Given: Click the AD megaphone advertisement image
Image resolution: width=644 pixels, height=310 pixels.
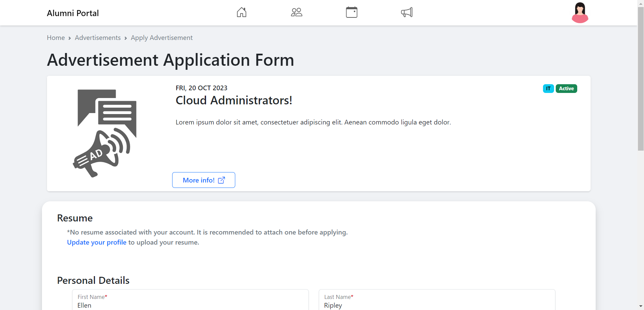Looking at the screenshot, I should (105, 133).
